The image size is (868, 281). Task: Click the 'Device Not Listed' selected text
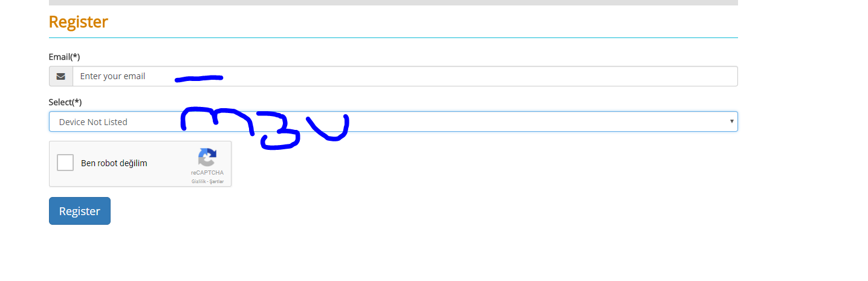point(93,122)
